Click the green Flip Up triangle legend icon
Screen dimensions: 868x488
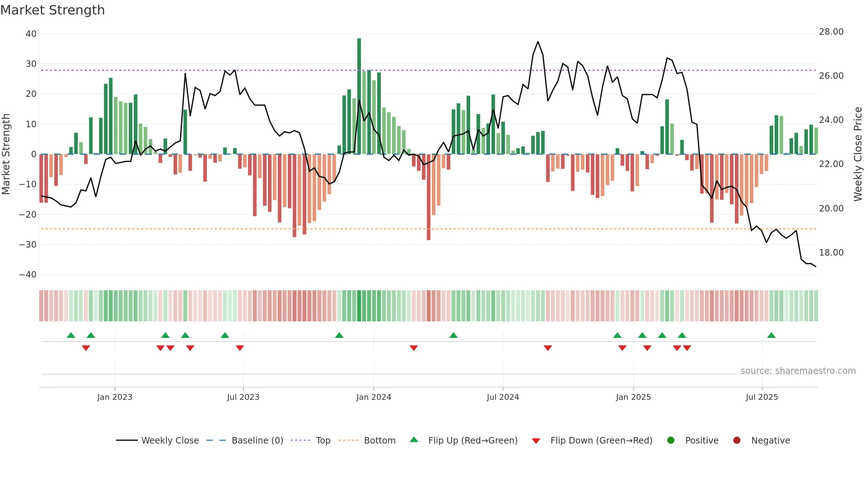(x=414, y=440)
